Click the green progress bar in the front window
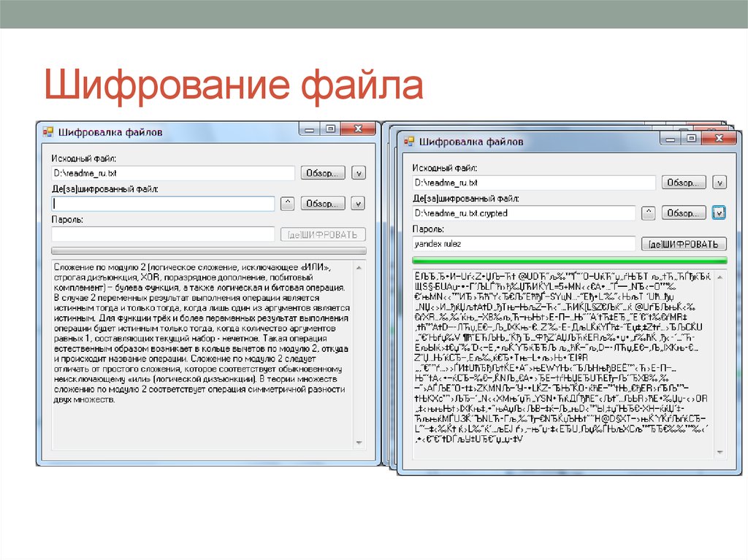The width and height of the screenshot is (748, 560). tap(570, 260)
